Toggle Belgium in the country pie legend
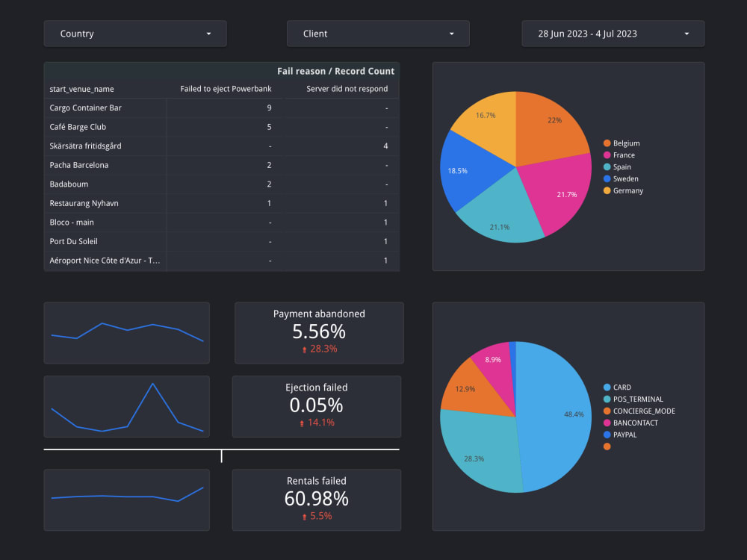The width and height of the screenshot is (747, 560). click(623, 143)
